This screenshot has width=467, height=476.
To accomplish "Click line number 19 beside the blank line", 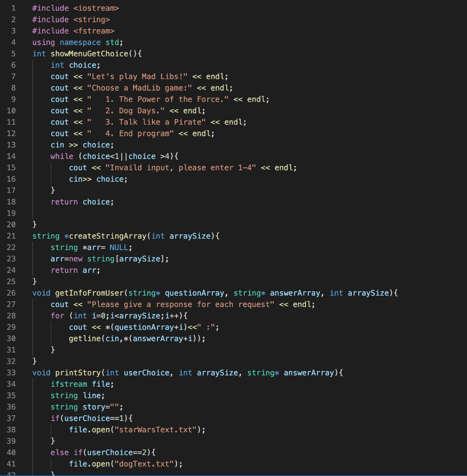I will tap(11, 213).
